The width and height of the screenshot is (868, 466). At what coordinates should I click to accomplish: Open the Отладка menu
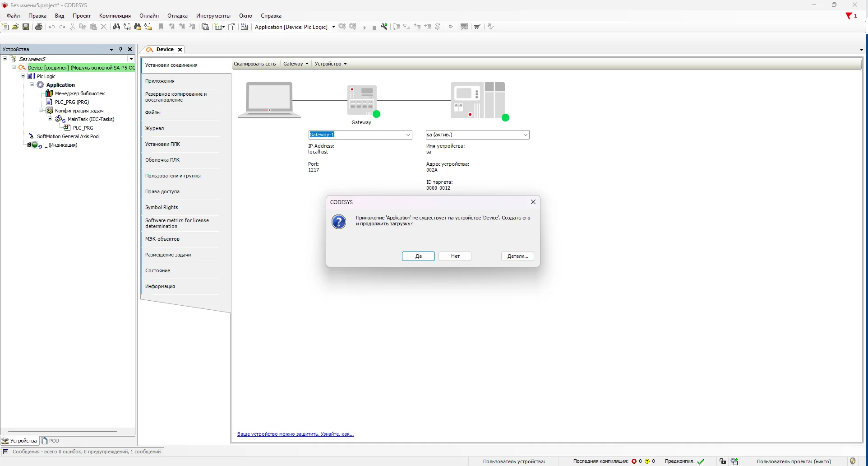pyautogui.click(x=177, y=16)
